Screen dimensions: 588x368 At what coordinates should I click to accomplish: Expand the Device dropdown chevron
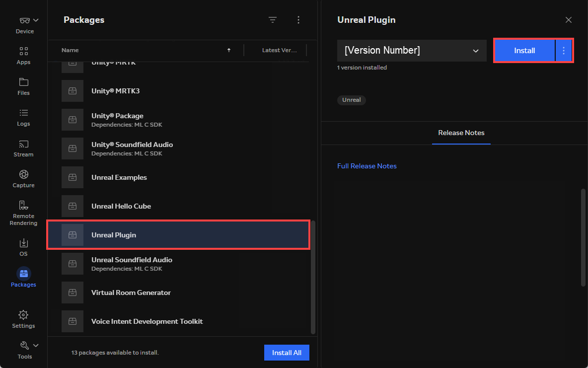(36, 20)
